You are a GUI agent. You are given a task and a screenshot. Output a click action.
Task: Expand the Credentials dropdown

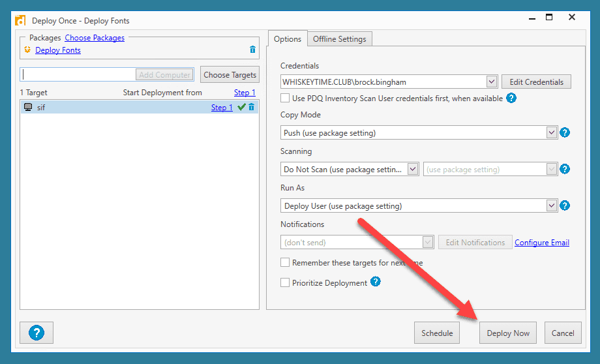tap(492, 82)
